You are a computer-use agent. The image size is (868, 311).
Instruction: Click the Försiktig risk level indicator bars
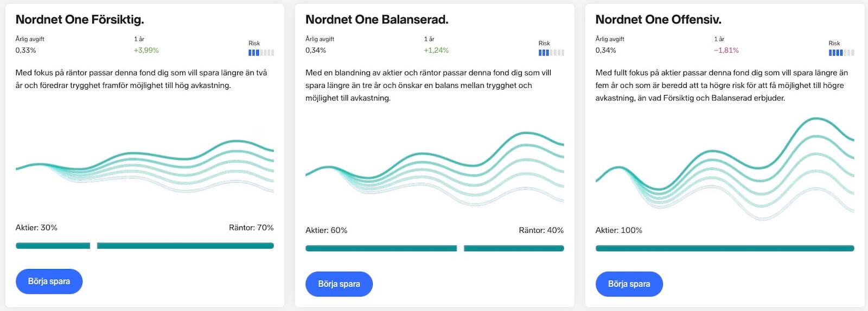click(x=261, y=53)
